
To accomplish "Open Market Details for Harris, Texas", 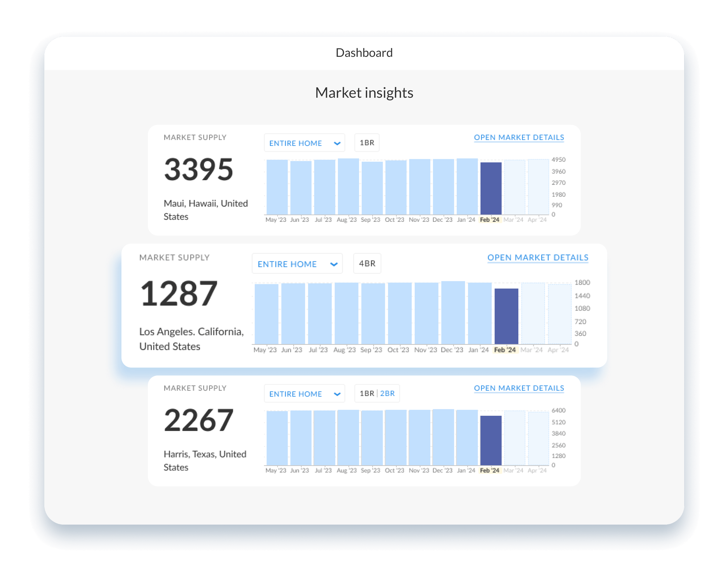I will point(519,388).
